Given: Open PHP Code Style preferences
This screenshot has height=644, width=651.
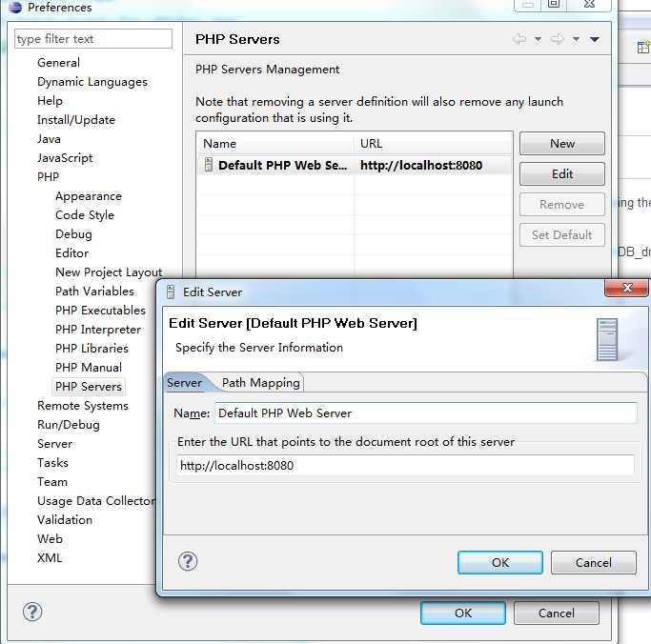Looking at the screenshot, I should click(x=85, y=215).
